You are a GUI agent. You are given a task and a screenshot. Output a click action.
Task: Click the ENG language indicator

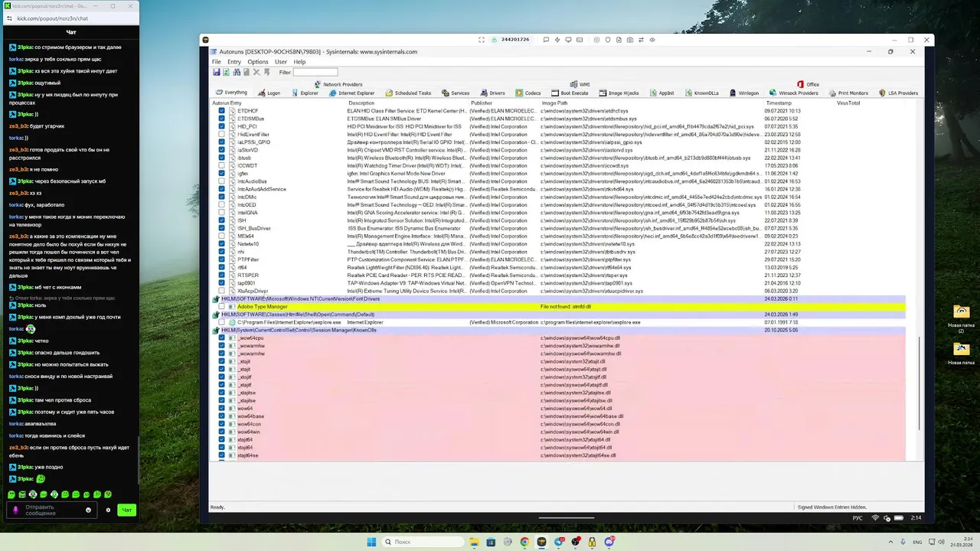[x=916, y=542]
